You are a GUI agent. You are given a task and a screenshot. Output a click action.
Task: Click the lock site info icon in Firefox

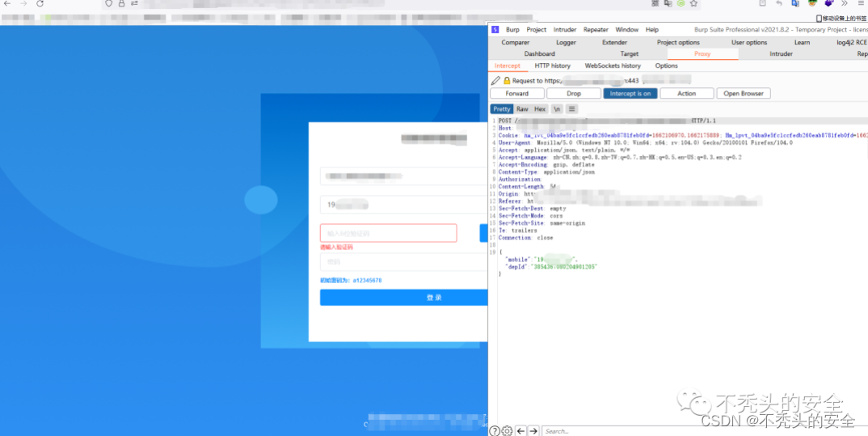121,3
